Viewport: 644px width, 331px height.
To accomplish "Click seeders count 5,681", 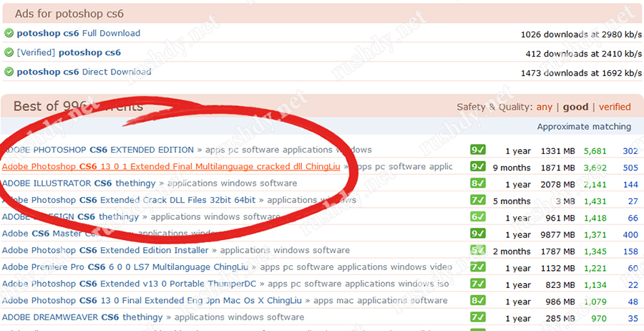I will click(x=595, y=151).
